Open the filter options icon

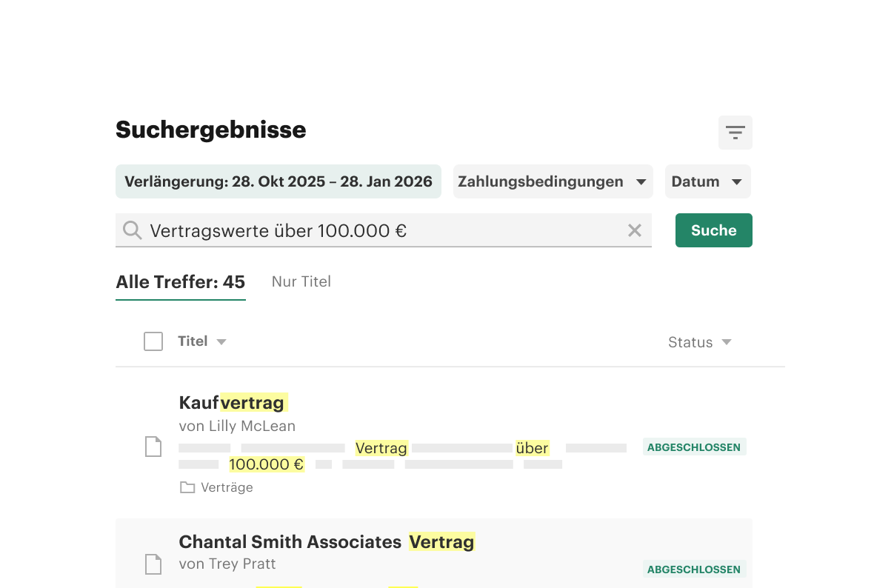click(x=735, y=133)
